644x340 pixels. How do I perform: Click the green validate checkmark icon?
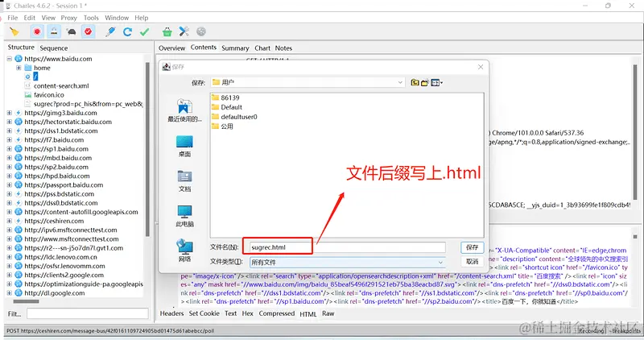145,31
